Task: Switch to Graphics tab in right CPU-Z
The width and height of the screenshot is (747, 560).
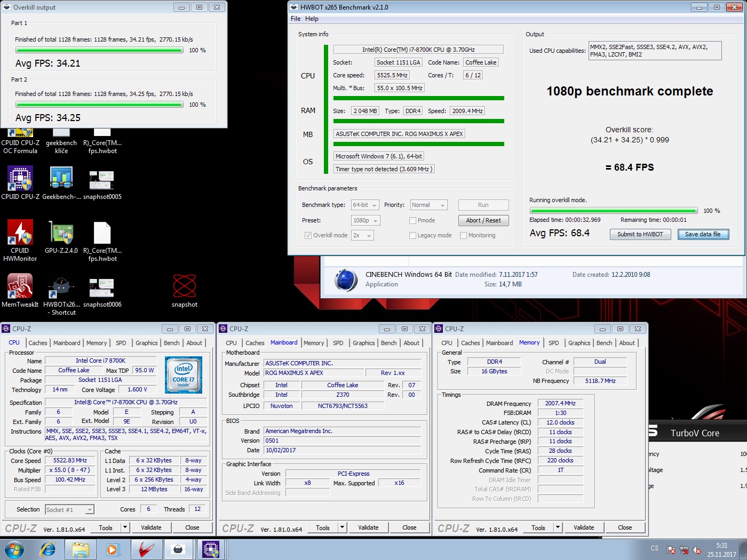Action: click(x=579, y=343)
